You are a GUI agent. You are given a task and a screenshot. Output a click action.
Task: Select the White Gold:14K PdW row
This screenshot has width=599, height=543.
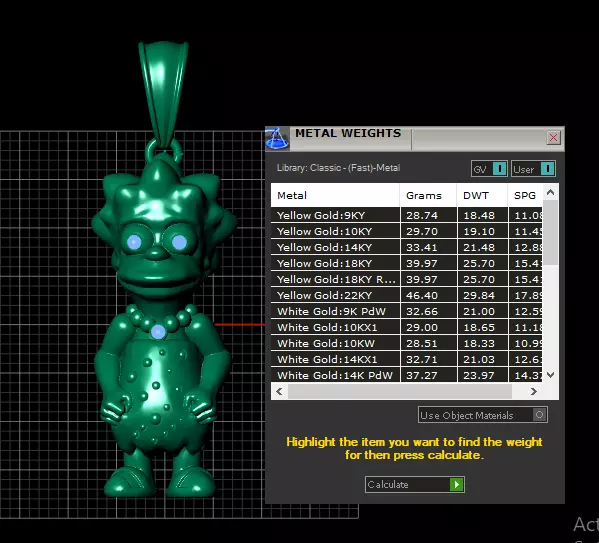(406, 375)
